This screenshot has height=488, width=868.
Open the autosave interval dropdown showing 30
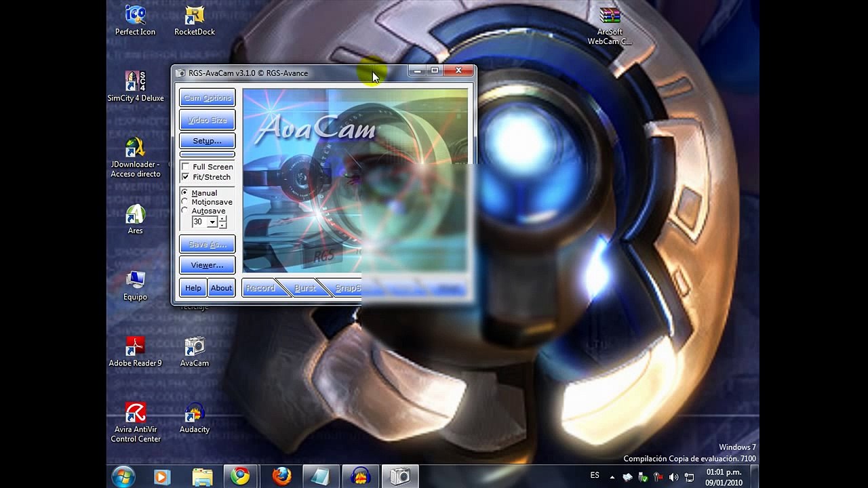[x=212, y=222]
